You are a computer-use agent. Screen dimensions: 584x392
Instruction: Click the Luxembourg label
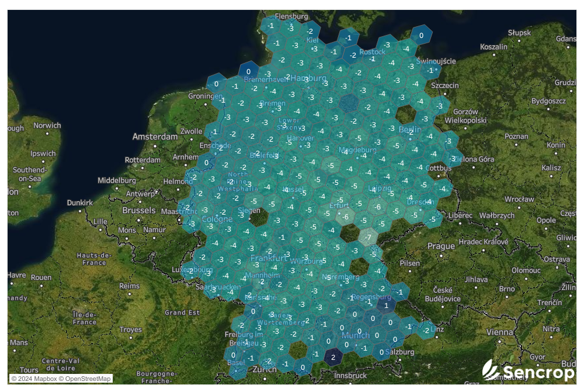point(192,269)
